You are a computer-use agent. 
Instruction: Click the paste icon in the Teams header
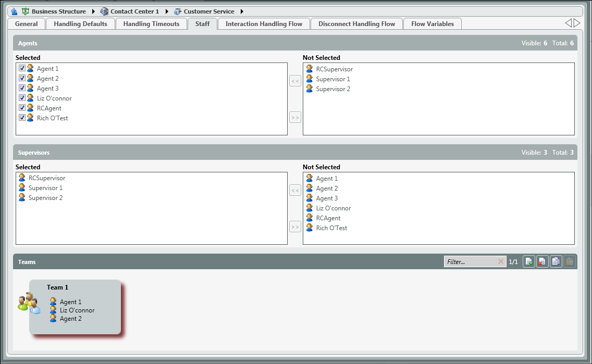[x=570, y=262]
